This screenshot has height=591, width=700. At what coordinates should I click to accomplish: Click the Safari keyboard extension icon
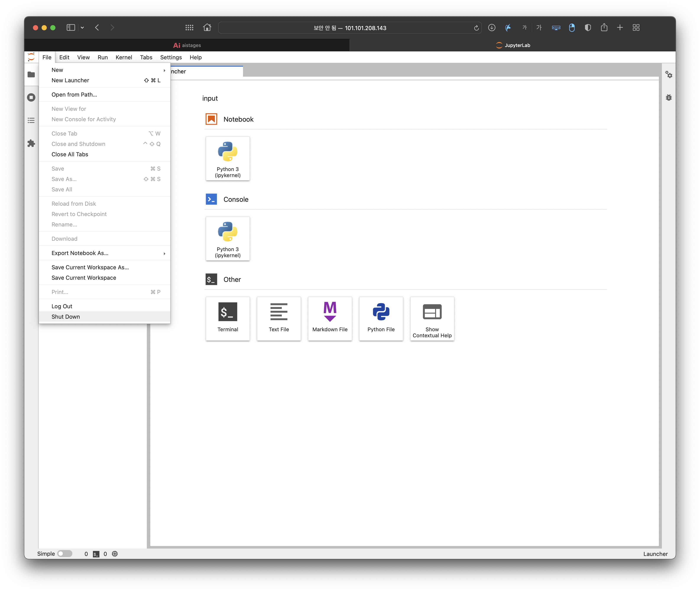(x=556, y=27)
